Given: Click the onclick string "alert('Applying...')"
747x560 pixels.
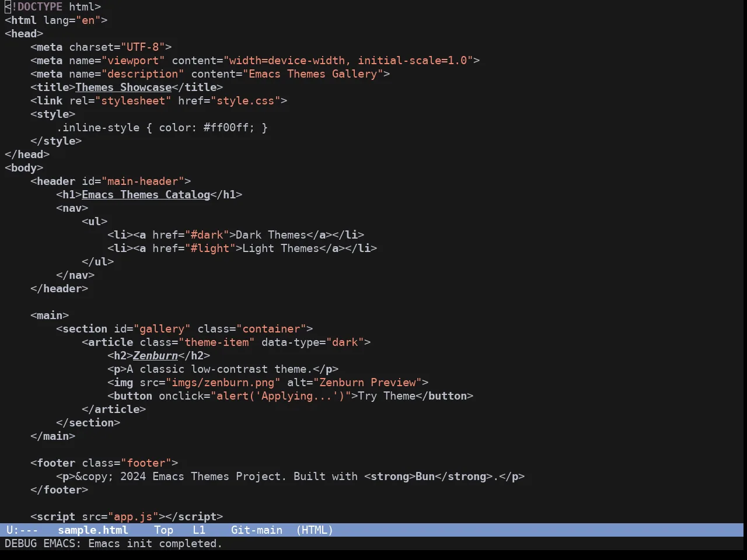Looking at the screenshot, I should click(281, 396).
